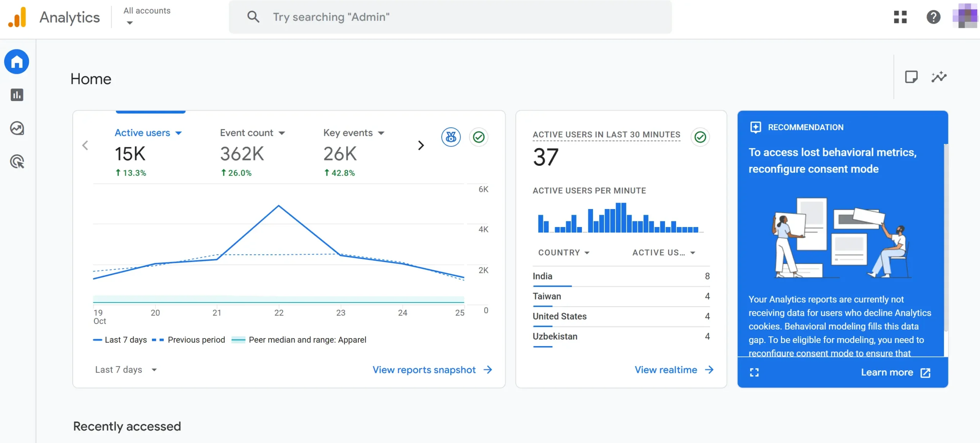Click the next arrow on the metrics carousel
The image size is (980, 443).
point(421,146)
